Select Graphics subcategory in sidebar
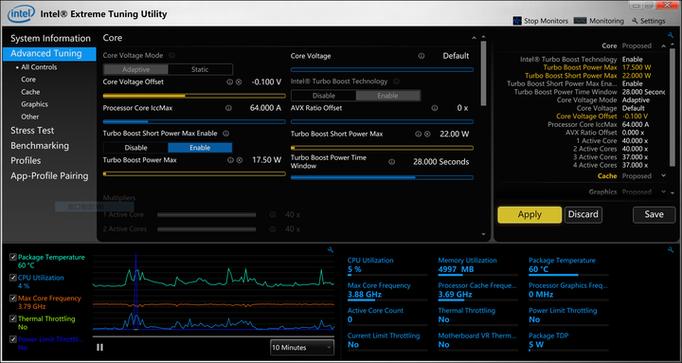The width and height of the screenshot is (682, 363). 34,104
